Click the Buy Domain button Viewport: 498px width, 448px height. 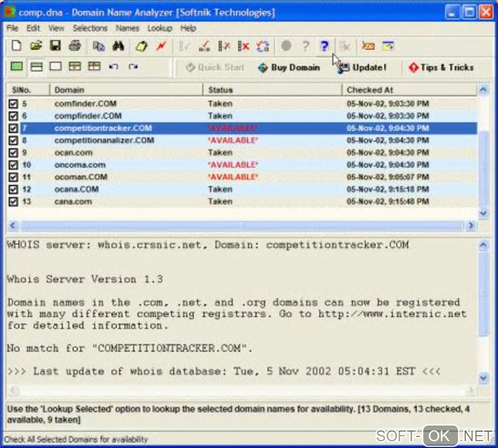pos(289,68)
